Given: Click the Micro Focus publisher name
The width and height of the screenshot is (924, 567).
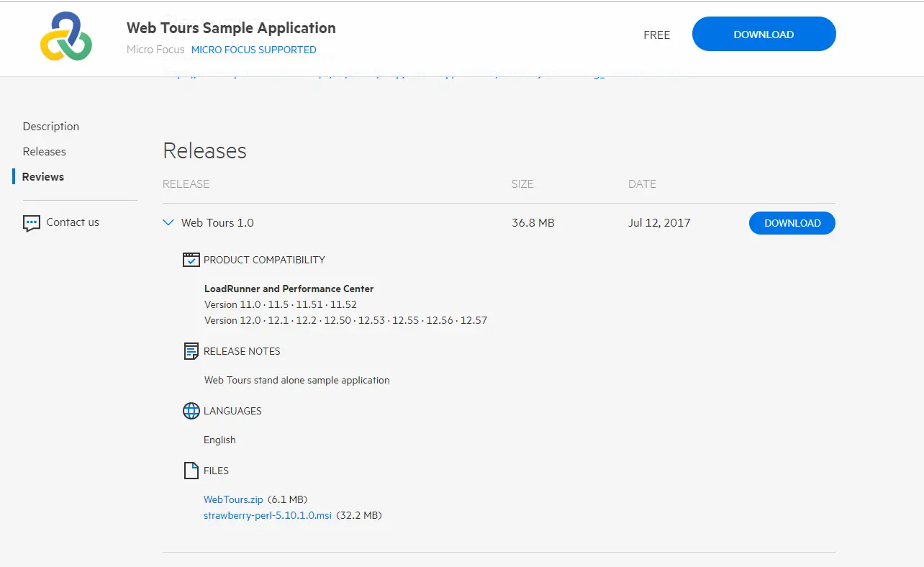Looking at the screenshot, I should pyautogui.click(x=155, y=50).
